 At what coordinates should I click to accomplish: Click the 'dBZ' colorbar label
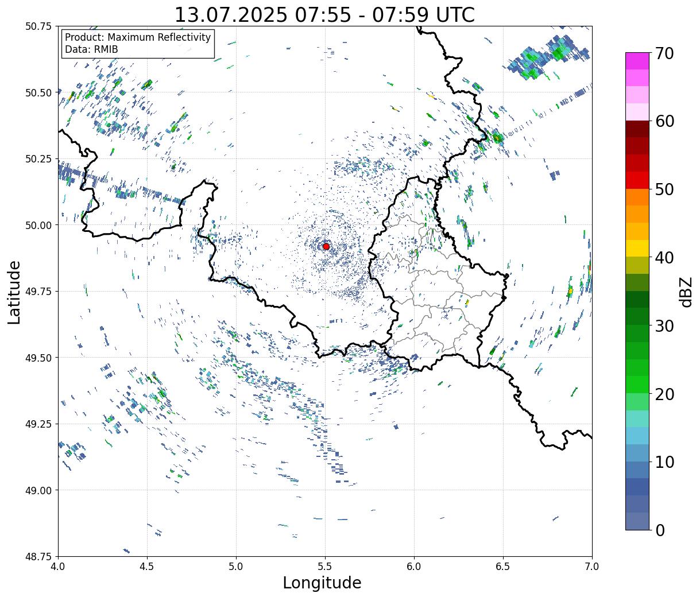coord(686,291)
